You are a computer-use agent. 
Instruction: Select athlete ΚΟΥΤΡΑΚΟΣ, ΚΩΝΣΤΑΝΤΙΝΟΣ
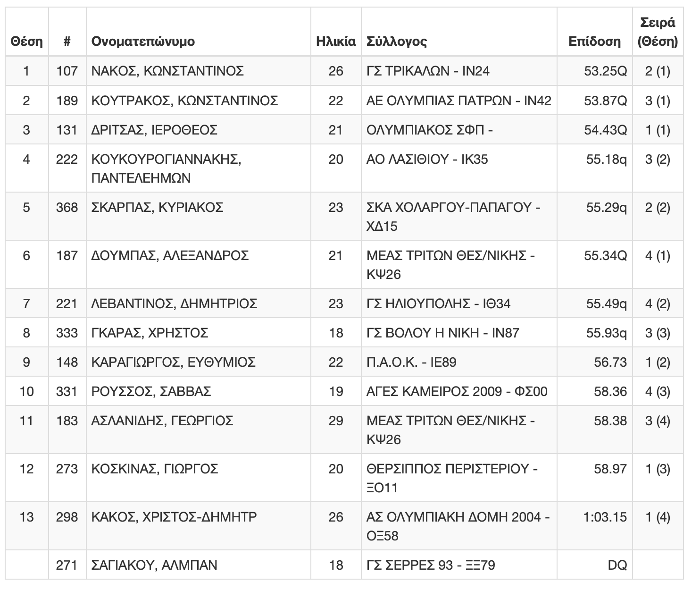click(184, 101)
